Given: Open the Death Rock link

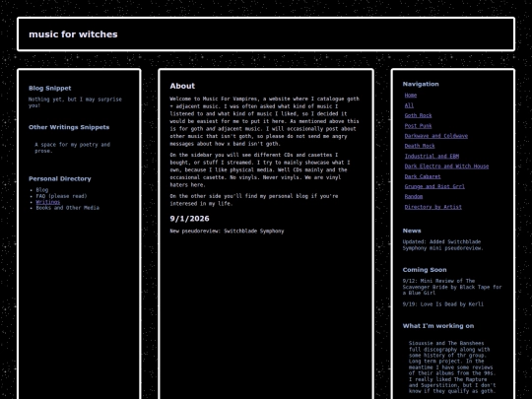Looking at the screenshot, I should 420,146.
